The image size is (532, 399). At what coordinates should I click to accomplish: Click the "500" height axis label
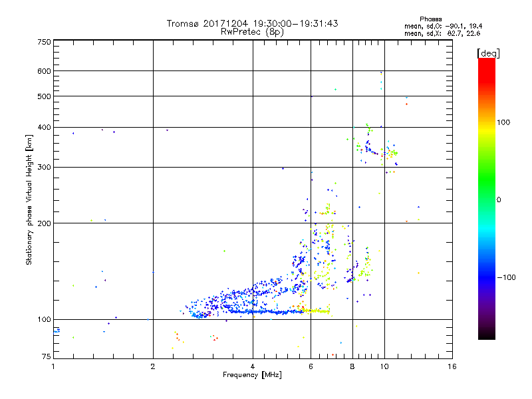pyautogui.click(x=44, y=96)
